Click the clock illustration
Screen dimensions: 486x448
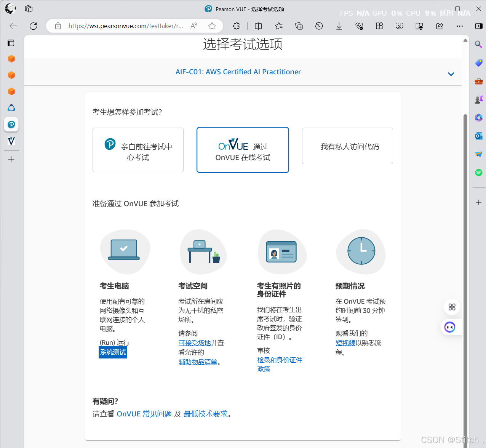[361, 251]
